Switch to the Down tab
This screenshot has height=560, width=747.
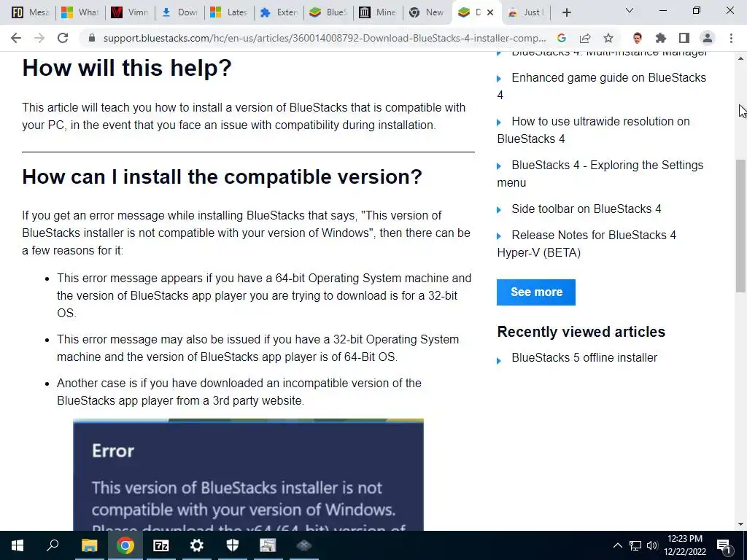179,12
